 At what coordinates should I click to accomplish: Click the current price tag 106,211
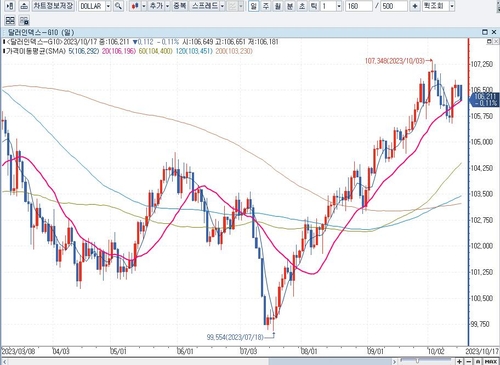pos(484,100)
